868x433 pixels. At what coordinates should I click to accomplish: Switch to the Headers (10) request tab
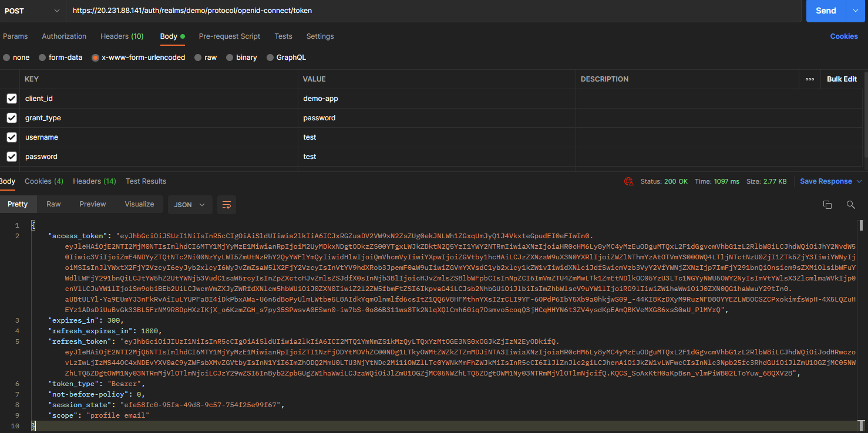click(x=122, y=36)
